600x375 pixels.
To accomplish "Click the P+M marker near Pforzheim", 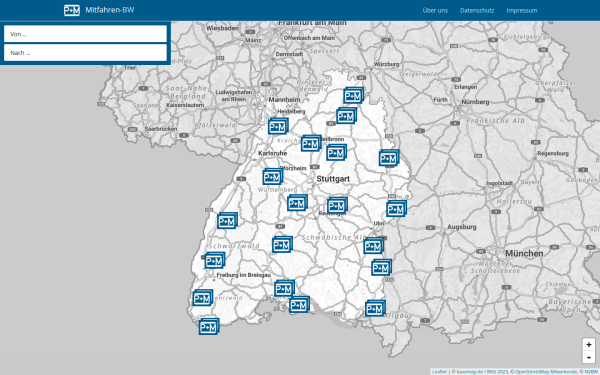I will tap(273, 177).
